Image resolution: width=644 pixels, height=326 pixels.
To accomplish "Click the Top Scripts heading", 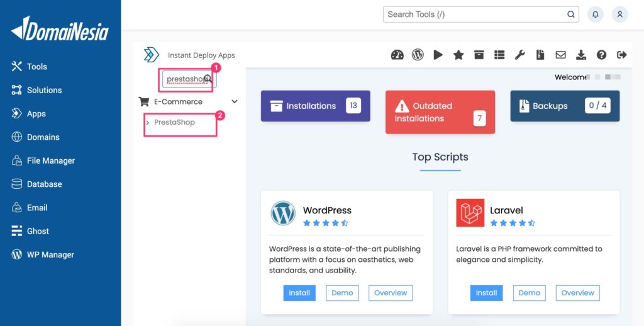I will tap(440, 157).
